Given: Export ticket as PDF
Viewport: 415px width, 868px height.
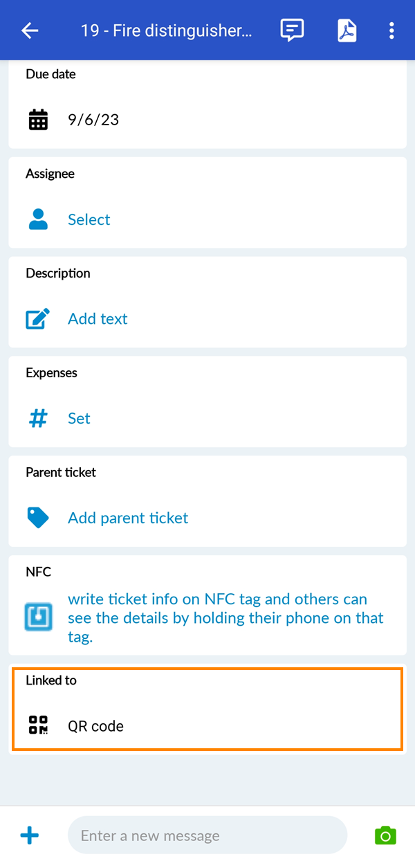Looking at the screenshot, I should tap(347, 30).
